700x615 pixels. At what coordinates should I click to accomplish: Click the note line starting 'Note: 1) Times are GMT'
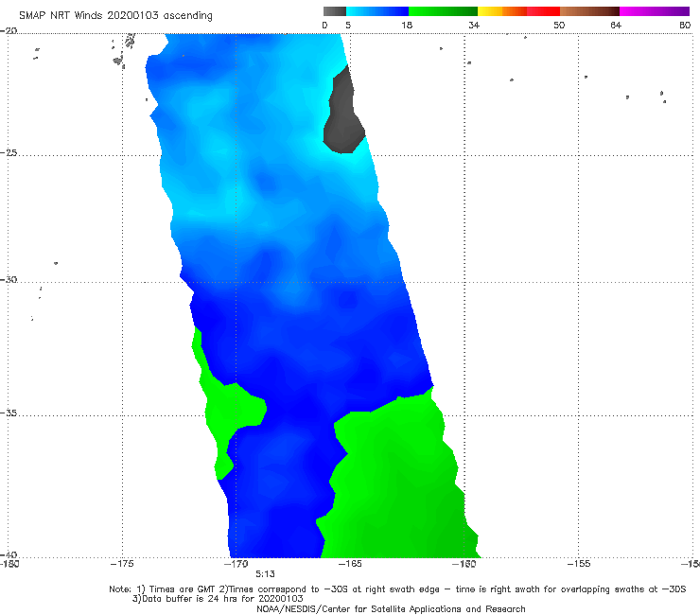(x=397, y=589)
